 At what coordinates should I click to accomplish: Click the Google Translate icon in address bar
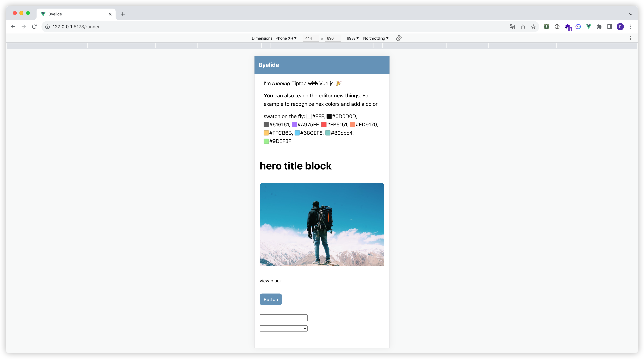[x=512, y=27]
